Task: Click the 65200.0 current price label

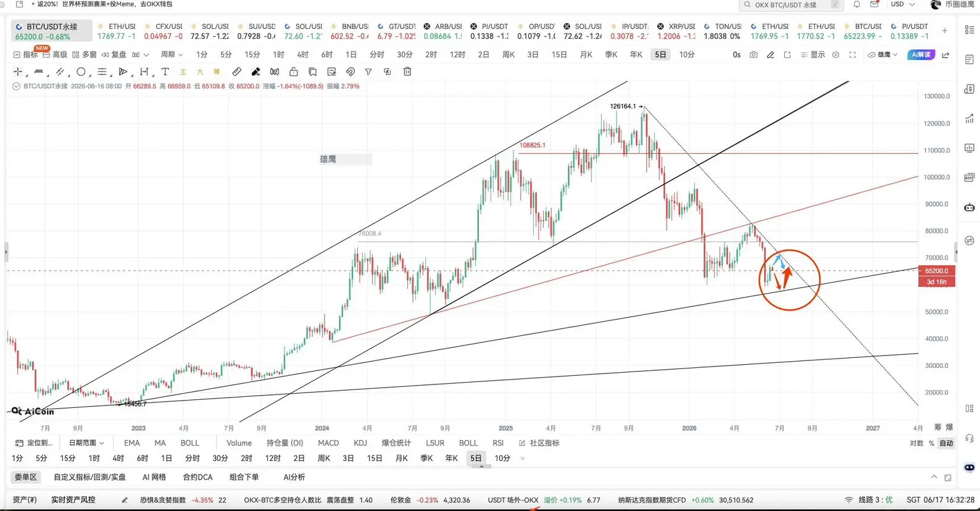Action: pyautogui.click(x=937, y=271)
